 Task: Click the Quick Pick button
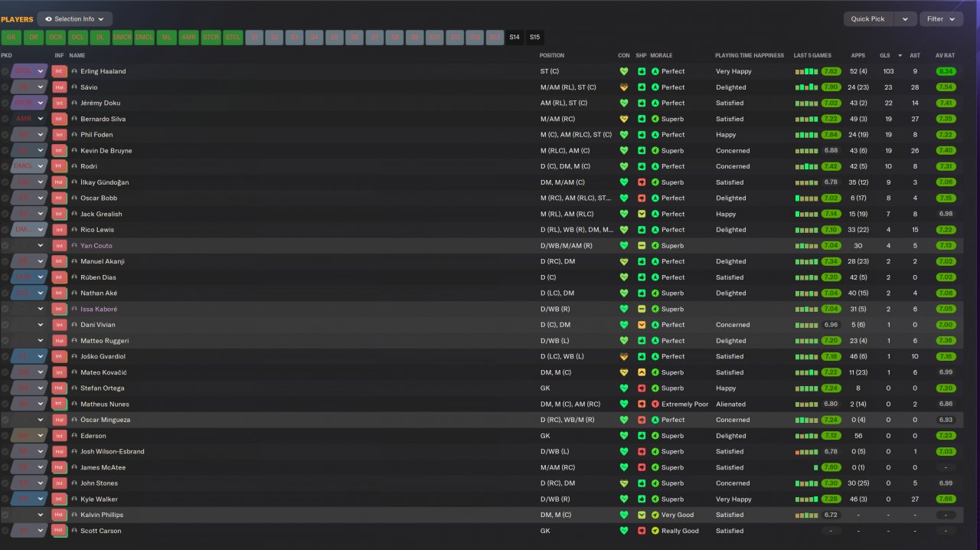(868, 19)
